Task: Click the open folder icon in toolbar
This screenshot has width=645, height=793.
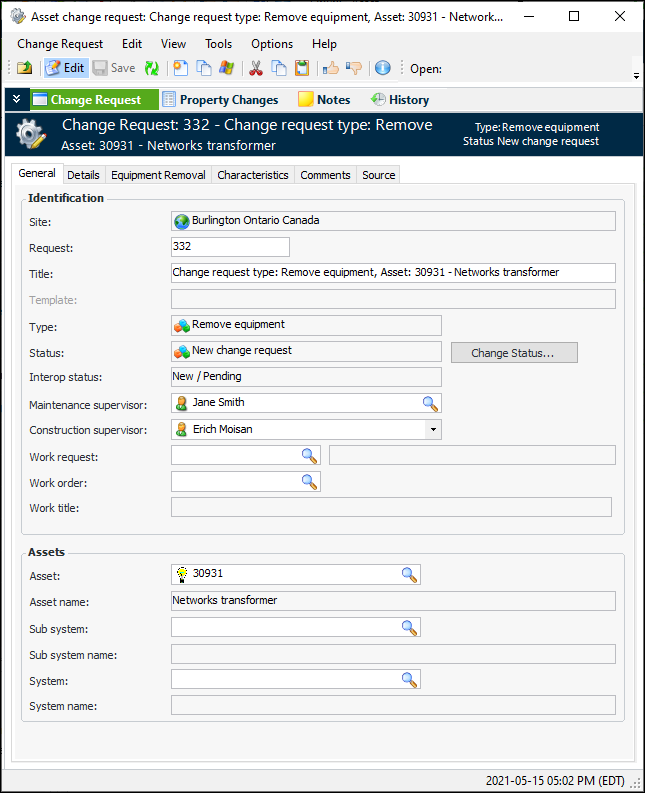Action: tap(24, 68)
